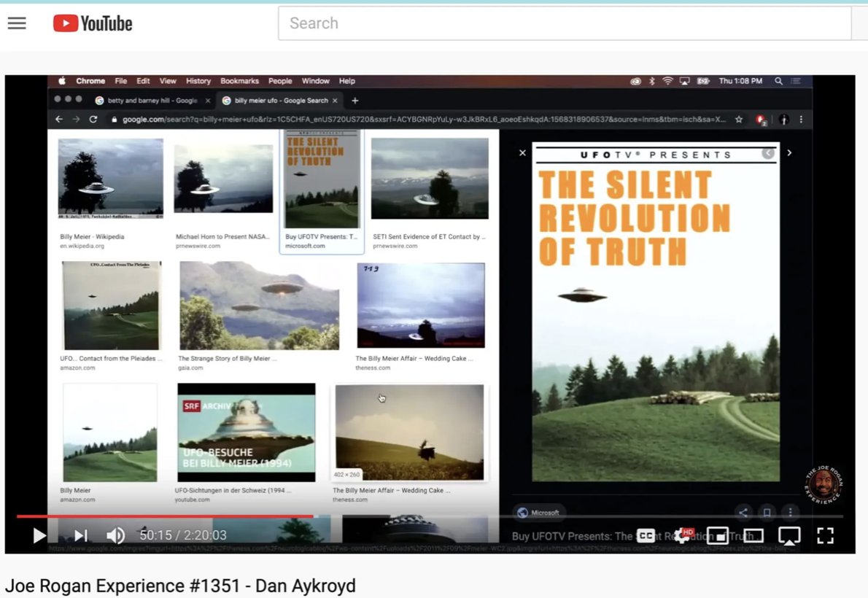This screenshot has height=598, width=868.
Task: Open Window menu
Action: (316, 81)
